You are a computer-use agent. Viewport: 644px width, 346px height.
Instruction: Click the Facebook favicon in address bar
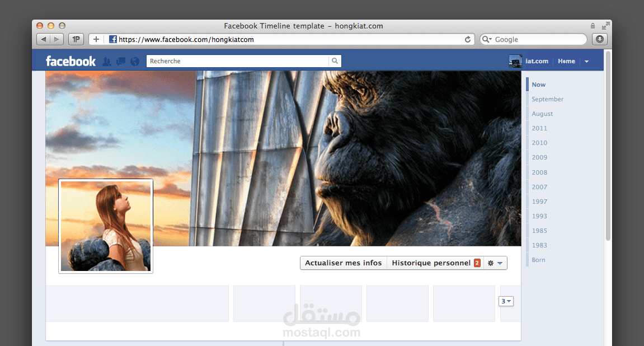pyautogui.click(x=112, y=39)
